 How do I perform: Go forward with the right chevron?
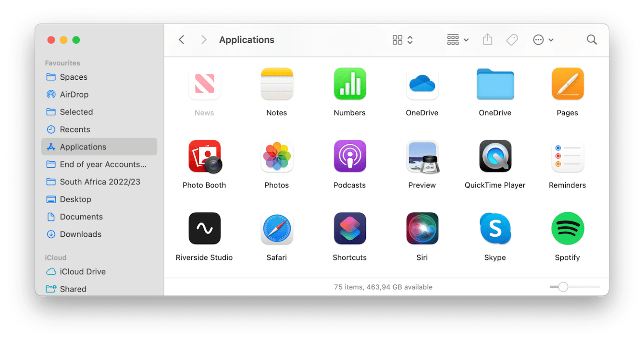204,40
